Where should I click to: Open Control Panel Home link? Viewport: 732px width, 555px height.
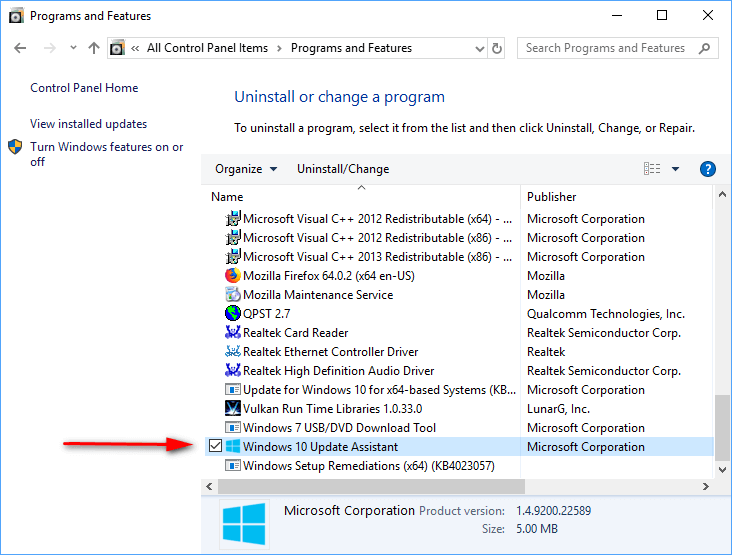(84, 88)
